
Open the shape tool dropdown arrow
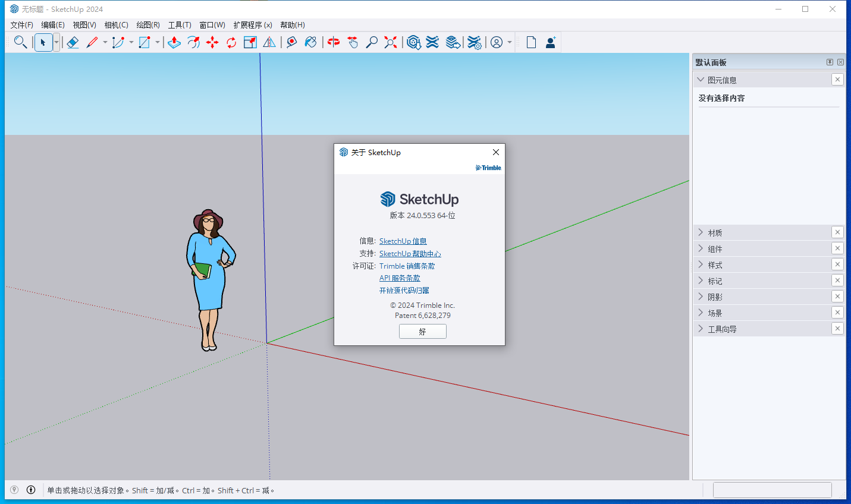(x=158, y=42)
